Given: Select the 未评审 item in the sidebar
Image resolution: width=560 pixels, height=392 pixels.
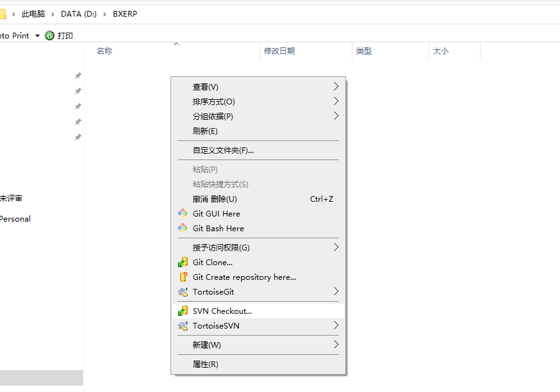Looking at the screenshot, I should (x=11, y=199).
